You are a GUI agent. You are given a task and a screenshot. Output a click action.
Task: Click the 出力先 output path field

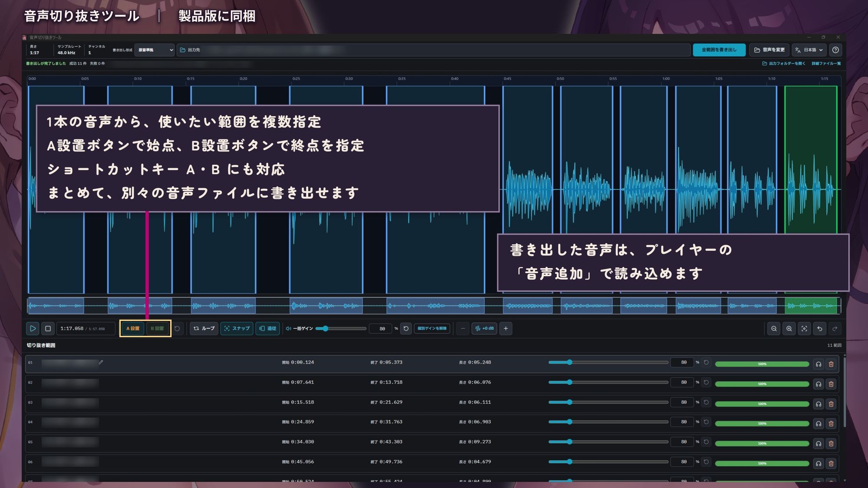click(x=434, y=50)
